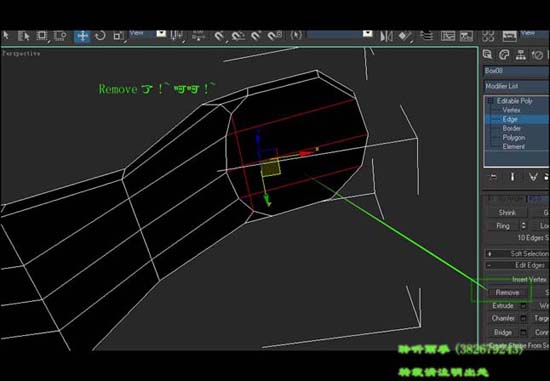
Task: Open Bridge settings box
Action: point(523,332)
